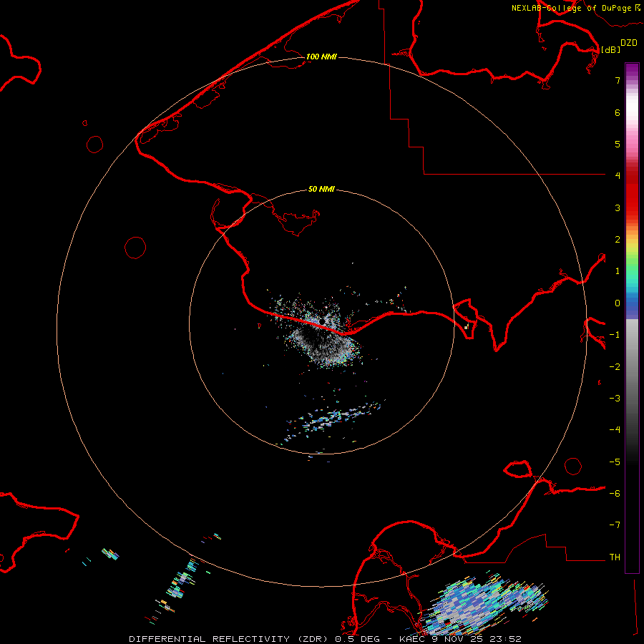Viewport: 644px width, 644px height.
Task: Click the positive 6 scale value
Action: click(x=618, y=112)
